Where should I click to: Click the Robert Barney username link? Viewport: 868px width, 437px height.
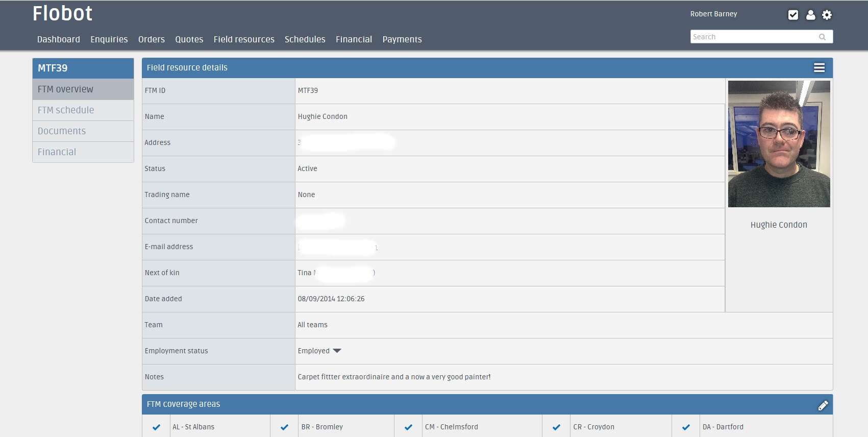click(713, 14)
